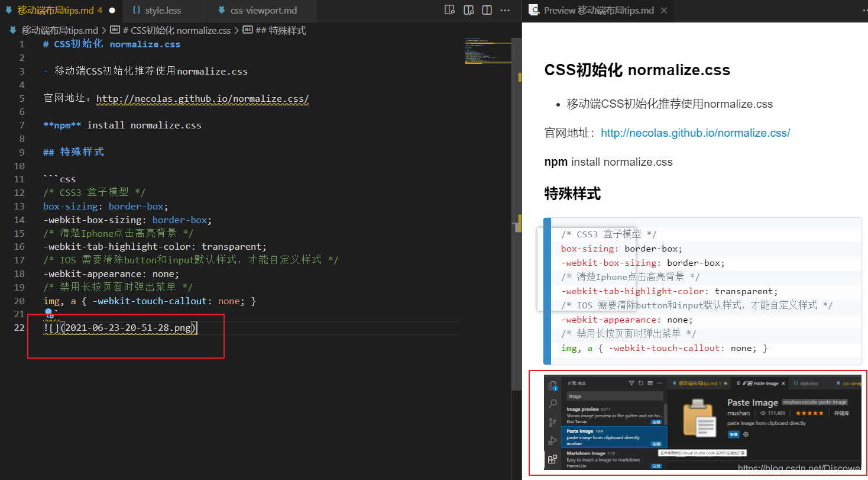Click the '# CSS初始化 normalize.css' heading on line 1
The width and height of the screenshot is (868, 480).
[112, 44]
